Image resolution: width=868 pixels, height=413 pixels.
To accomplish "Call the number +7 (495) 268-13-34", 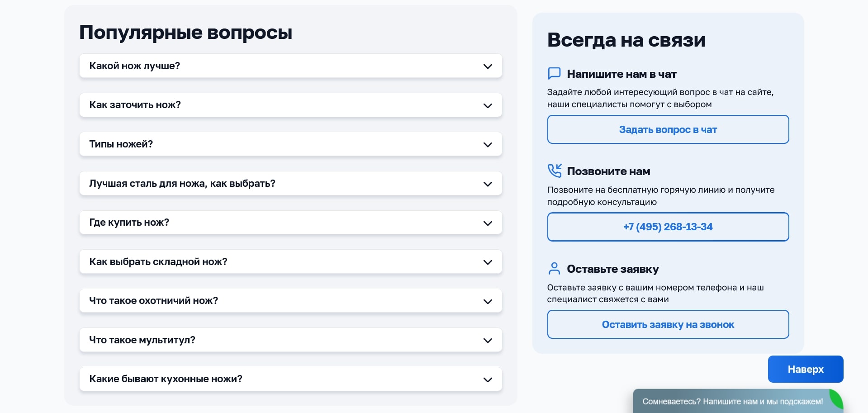I will pos(668,227).
